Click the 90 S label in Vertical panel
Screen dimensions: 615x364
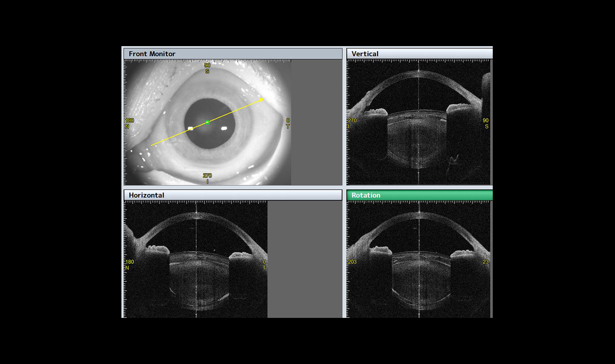pyautogui.click(x=486, y=123)
